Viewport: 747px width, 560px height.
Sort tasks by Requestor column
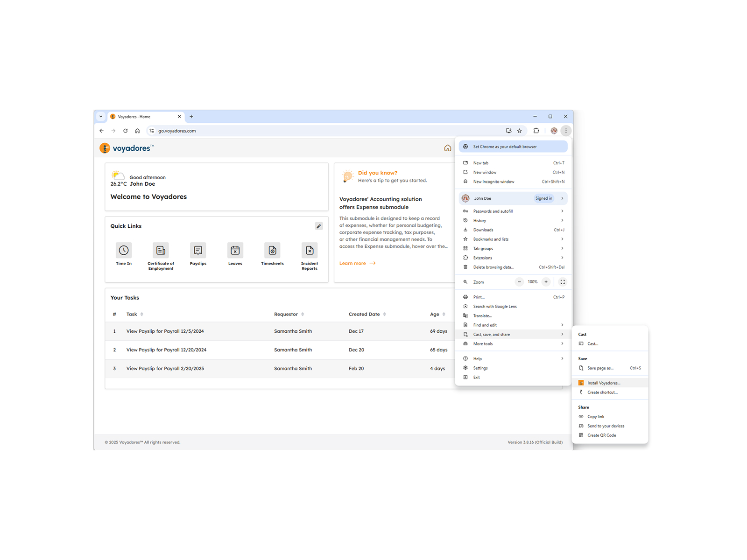click(x=303, y=314)
